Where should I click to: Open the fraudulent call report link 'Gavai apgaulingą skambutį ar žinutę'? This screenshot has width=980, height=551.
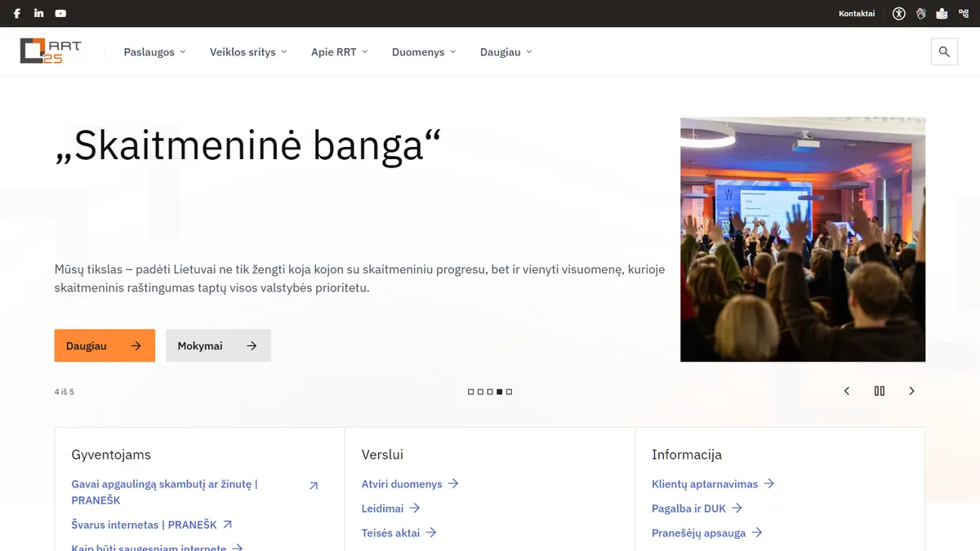195,491
